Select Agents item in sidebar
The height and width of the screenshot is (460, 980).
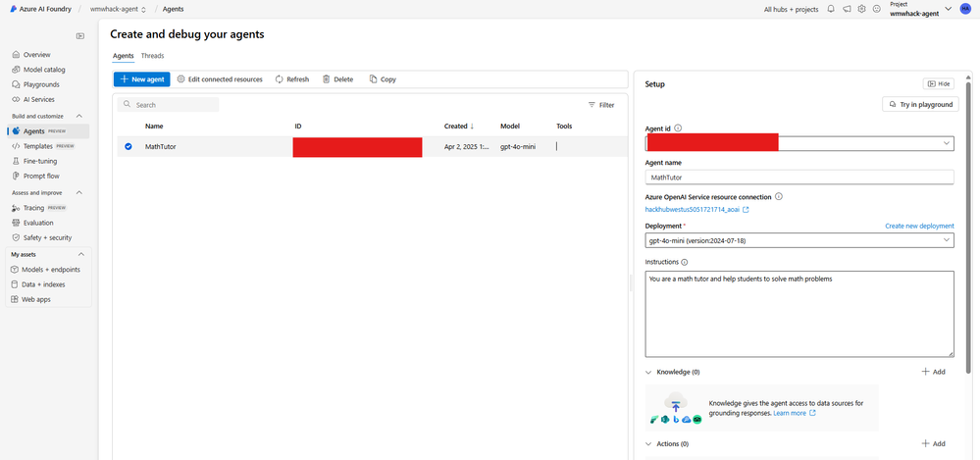point(47,131)
